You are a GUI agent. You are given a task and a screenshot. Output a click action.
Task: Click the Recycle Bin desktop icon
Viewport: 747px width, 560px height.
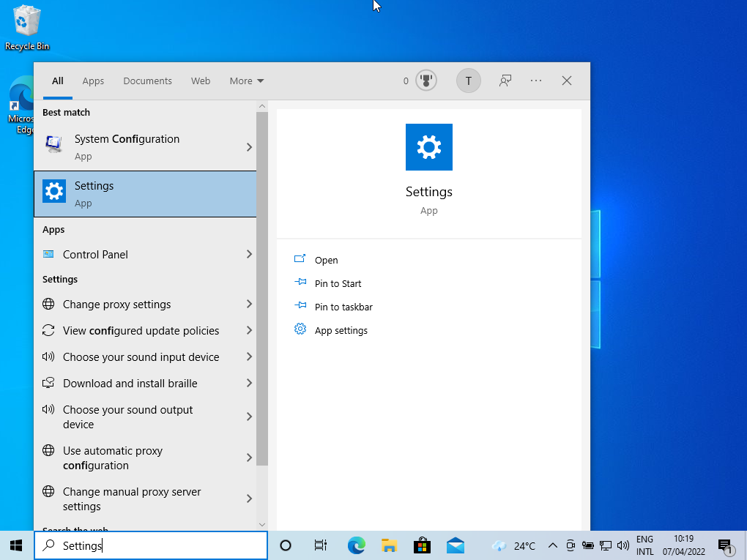26,27
